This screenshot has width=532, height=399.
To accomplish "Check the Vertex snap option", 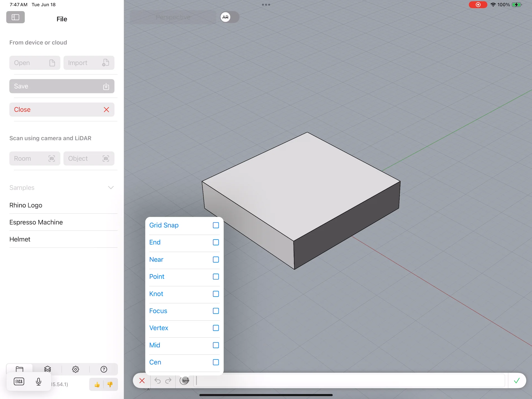I will [x=216, y=328].
